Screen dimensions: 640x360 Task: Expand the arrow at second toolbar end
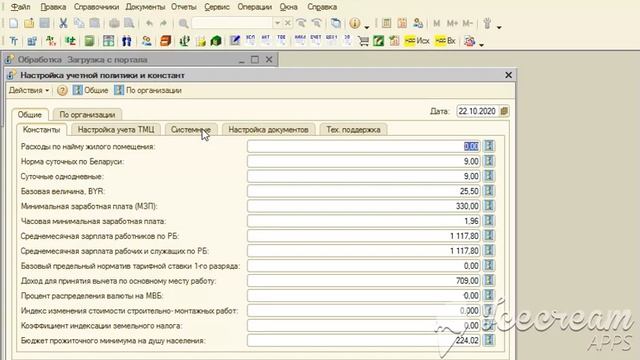(481, 44)
